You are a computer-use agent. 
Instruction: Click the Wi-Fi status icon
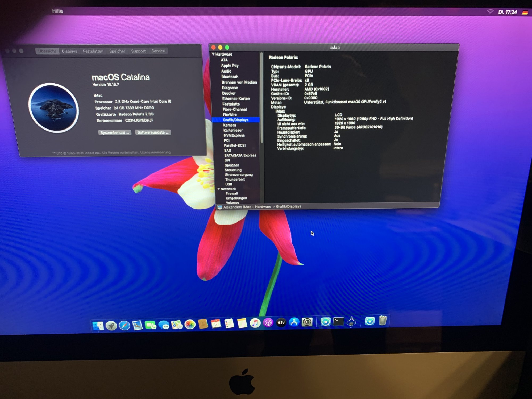tap(490, 12)
